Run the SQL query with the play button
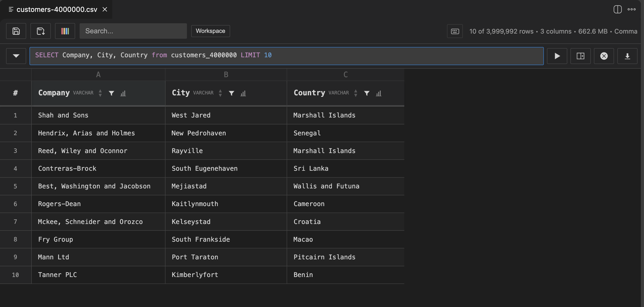 pos(557,56)
